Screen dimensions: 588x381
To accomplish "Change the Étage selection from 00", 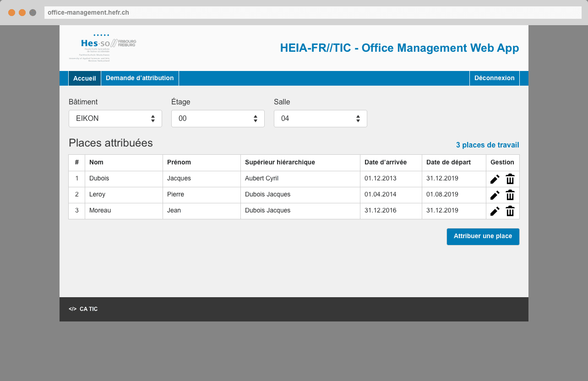I will point(218,118).
